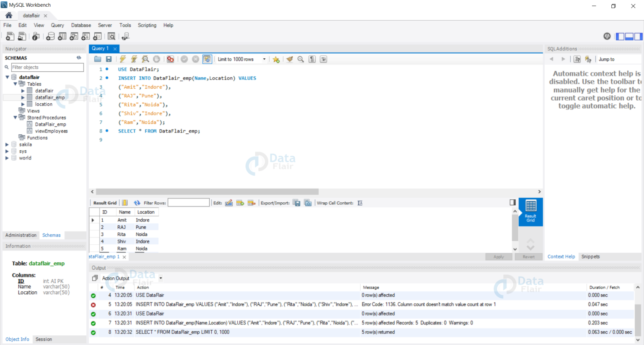Insert new row icon in result grid
This screenshot has height=345, width=644.
(240, 203)
